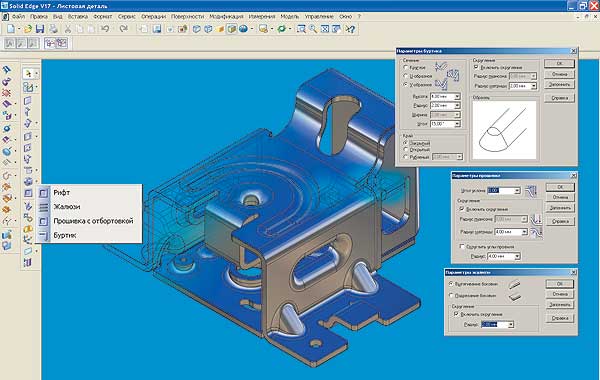Click the green update/refresh toolbar icon
Screen dimensions: 600x380
282,29
